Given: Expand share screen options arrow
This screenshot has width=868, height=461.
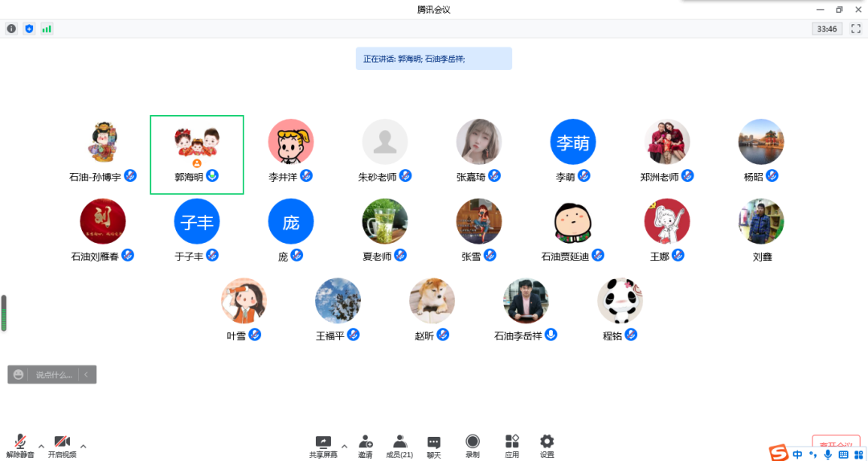Looking at the screenshot, I should coord(344,446).
